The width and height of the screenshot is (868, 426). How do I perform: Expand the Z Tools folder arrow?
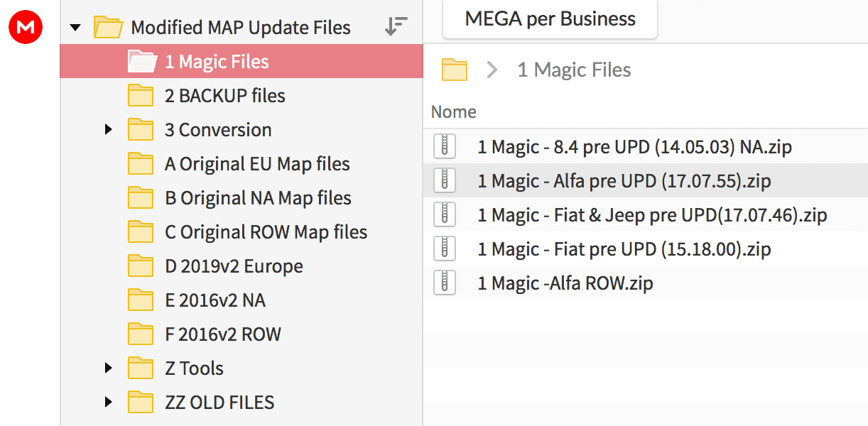108,368
